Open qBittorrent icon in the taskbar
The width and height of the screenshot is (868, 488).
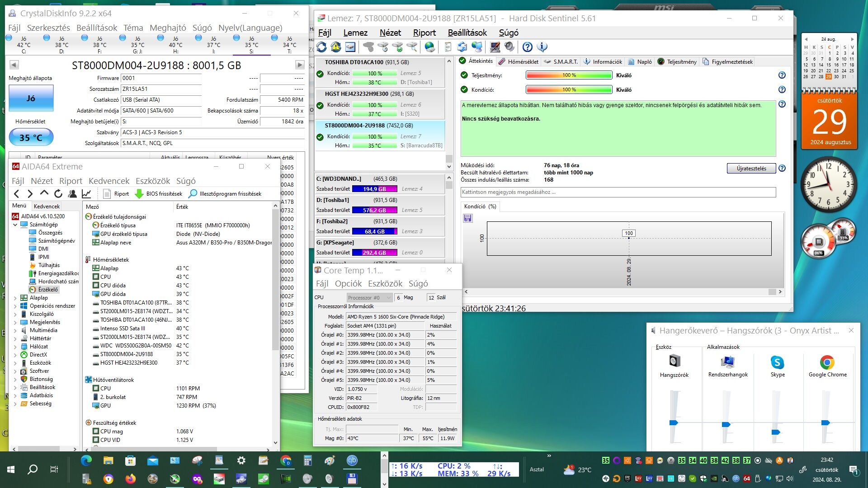tap(352, 460)
